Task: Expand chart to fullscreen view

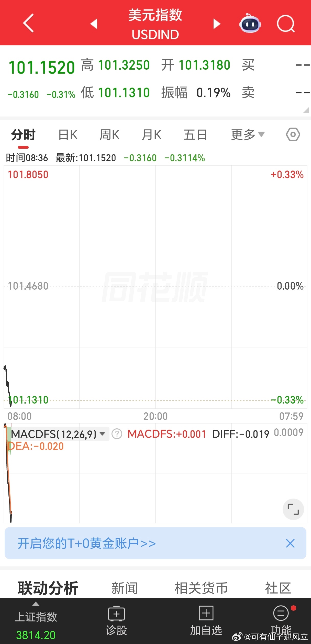Action: [x=293, y=509]
